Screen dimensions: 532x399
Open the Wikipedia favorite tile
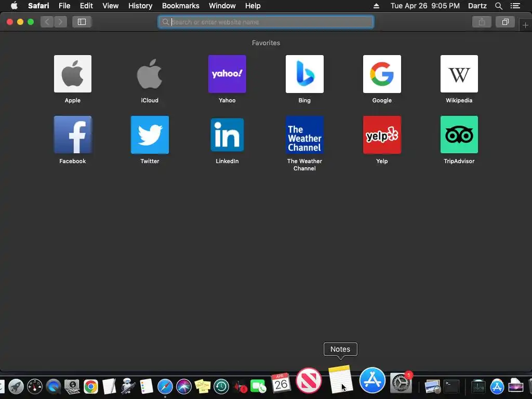459,74
